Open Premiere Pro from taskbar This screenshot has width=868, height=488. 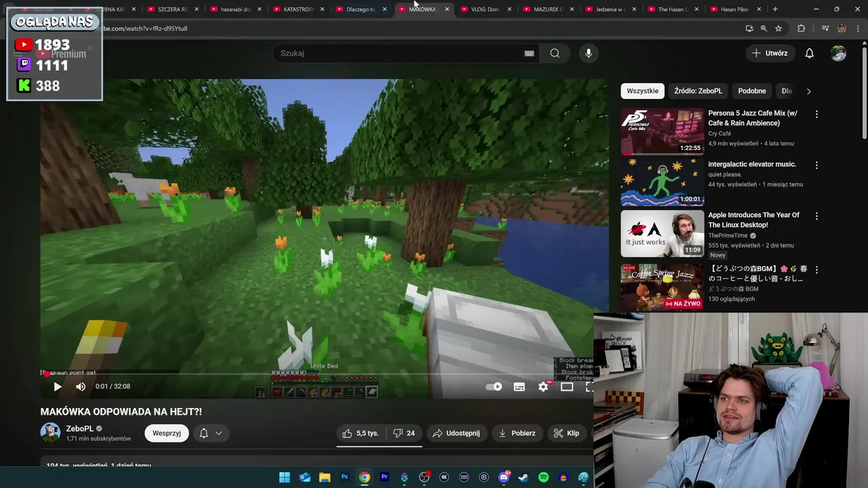pyautogui.click(x=384, y=477)
